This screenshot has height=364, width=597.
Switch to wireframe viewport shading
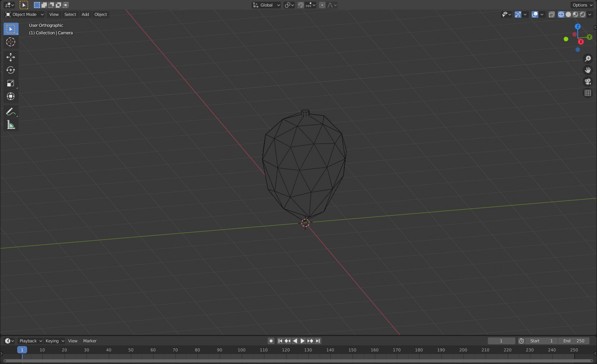(x=561, y=14)
